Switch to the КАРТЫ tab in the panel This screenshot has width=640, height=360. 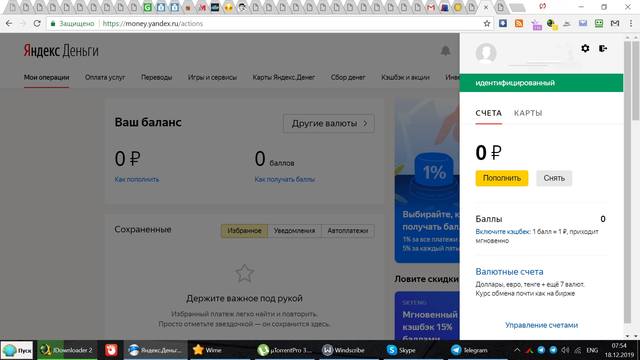coord(528,113)
